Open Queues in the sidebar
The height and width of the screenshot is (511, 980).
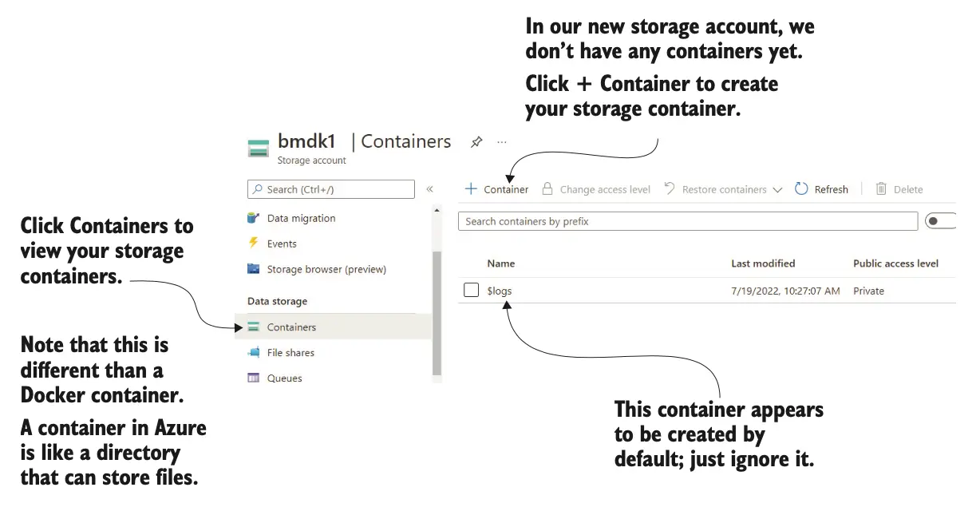point(284,378)
